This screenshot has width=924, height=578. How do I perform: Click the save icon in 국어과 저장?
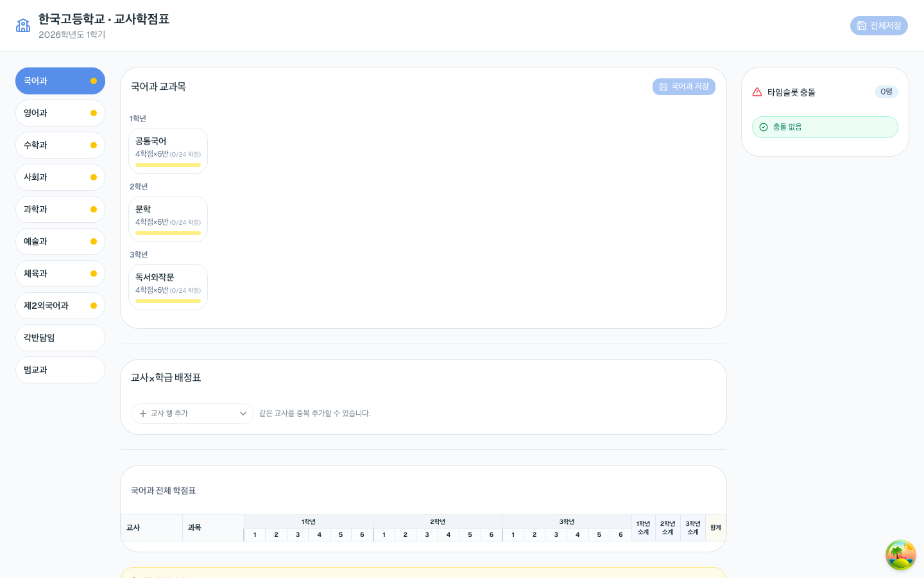(663, 87)
